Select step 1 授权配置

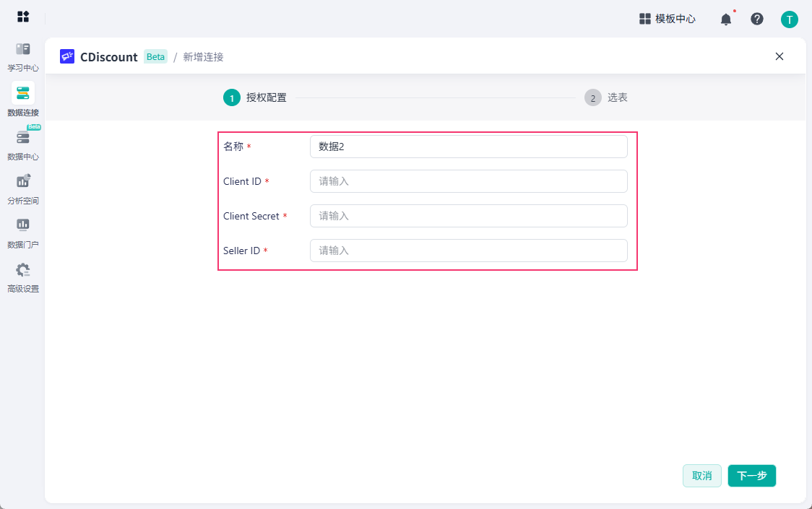[255, 97]
